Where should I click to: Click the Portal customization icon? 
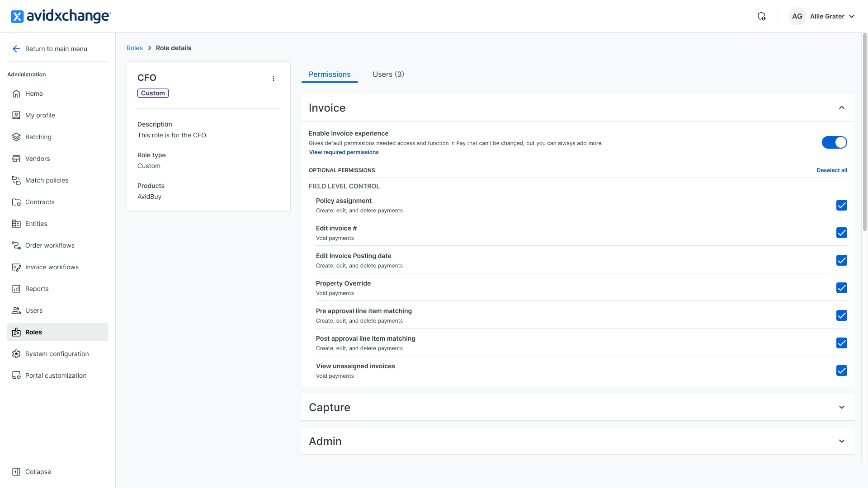click(16, 375)
